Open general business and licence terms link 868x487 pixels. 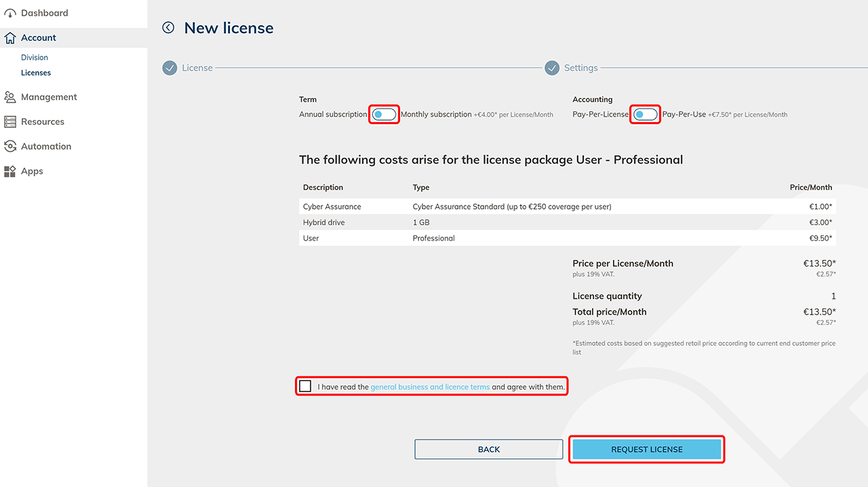click(x=430, y=387)
